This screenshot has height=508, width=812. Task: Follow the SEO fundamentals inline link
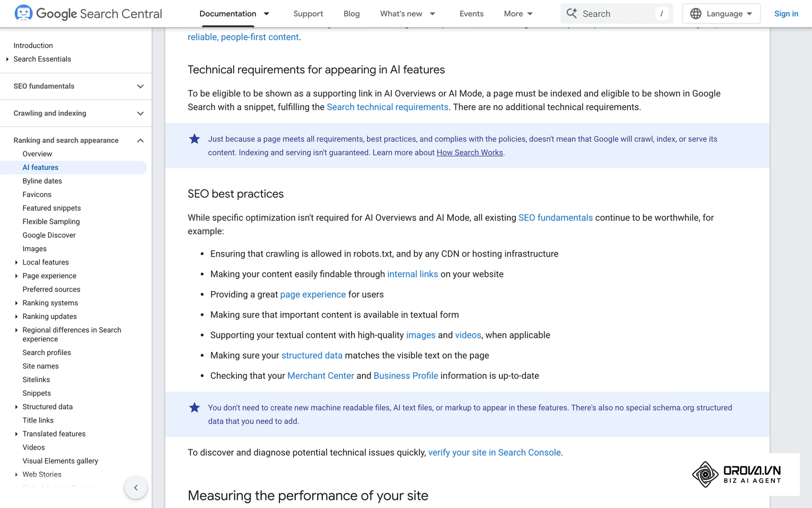coord(556,217)
